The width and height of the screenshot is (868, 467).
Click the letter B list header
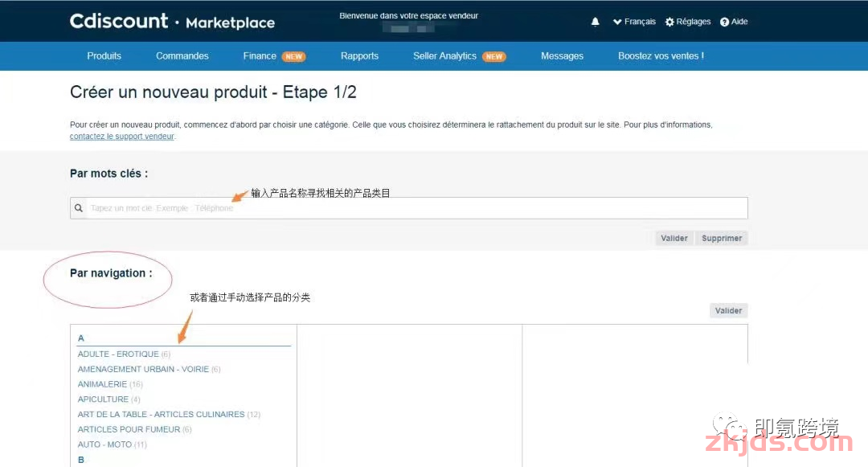tap(81, 460)
